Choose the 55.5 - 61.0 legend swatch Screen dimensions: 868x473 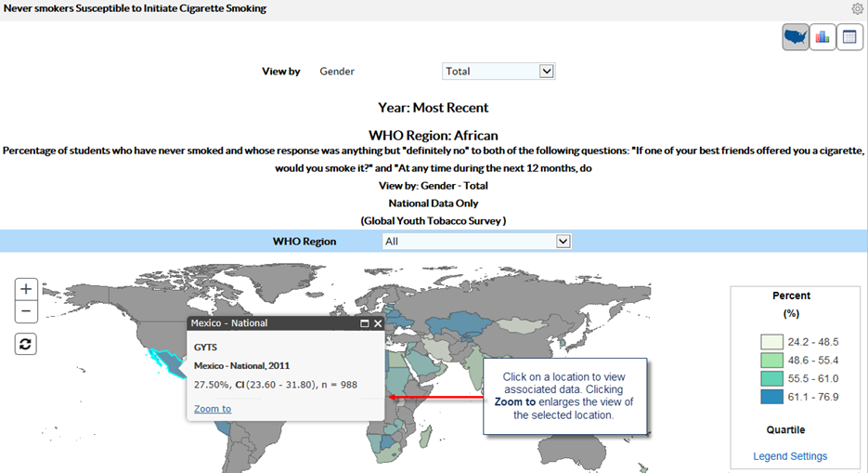point(772,378)
